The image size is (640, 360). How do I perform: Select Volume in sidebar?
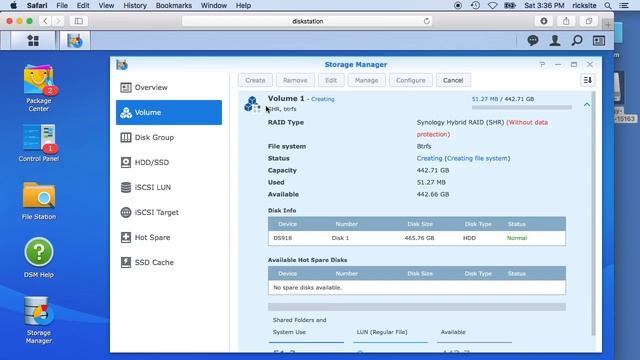[169, 112]
